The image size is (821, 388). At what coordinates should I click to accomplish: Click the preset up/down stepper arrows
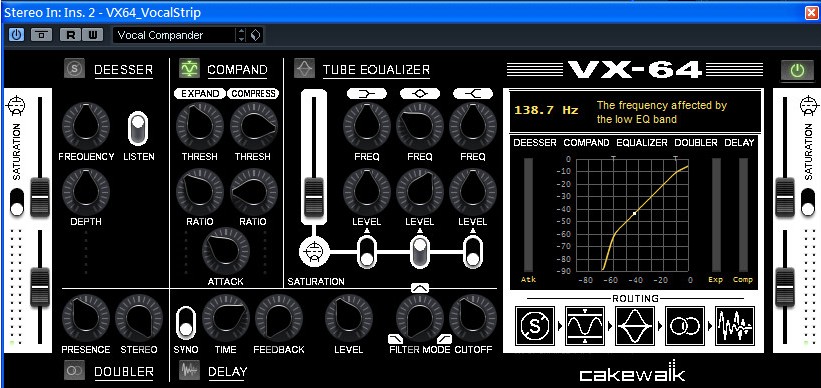coord(241,35)
